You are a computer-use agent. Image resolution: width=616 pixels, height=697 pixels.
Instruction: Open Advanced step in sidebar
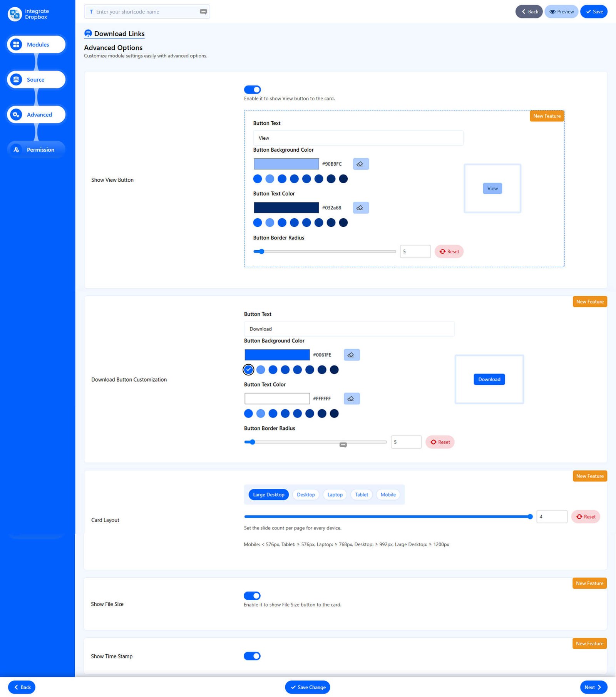(36, 115)
